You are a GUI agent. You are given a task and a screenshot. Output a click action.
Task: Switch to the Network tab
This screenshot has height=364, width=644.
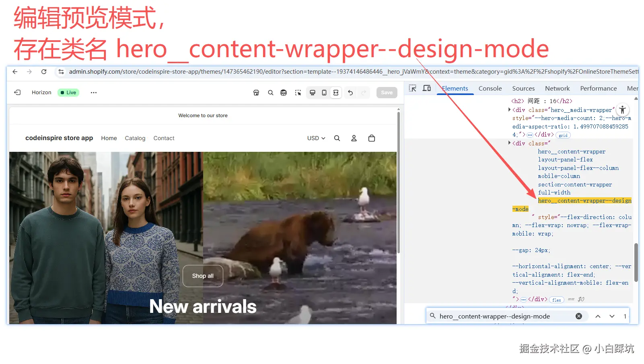[x=557, y=89]
